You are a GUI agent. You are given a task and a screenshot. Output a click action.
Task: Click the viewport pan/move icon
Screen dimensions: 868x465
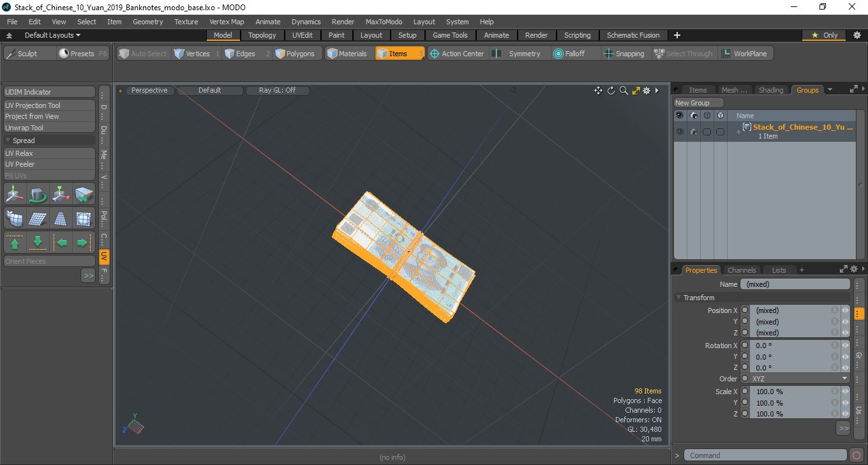click(x=598, y=91)
